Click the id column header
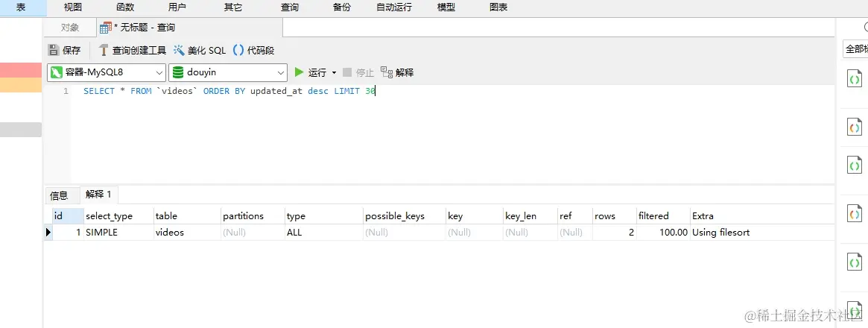This screenshot has width=868, height=328. [68, 216]
